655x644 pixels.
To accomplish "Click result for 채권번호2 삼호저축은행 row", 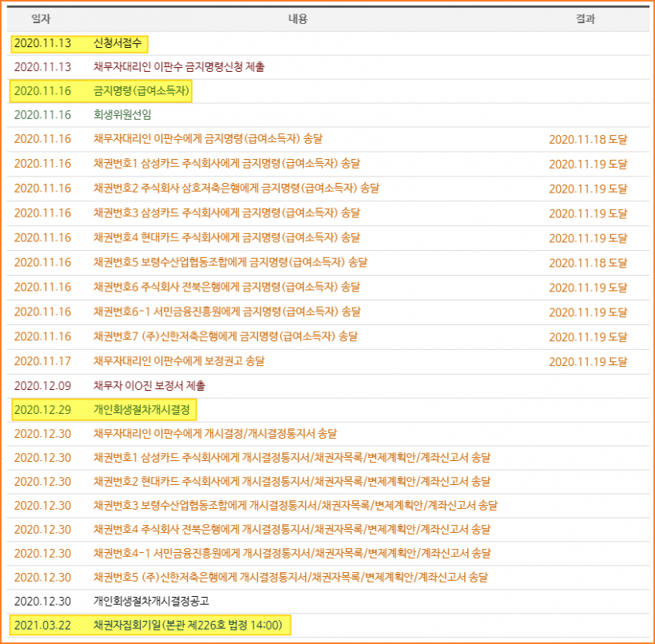I will coord(588,189).
